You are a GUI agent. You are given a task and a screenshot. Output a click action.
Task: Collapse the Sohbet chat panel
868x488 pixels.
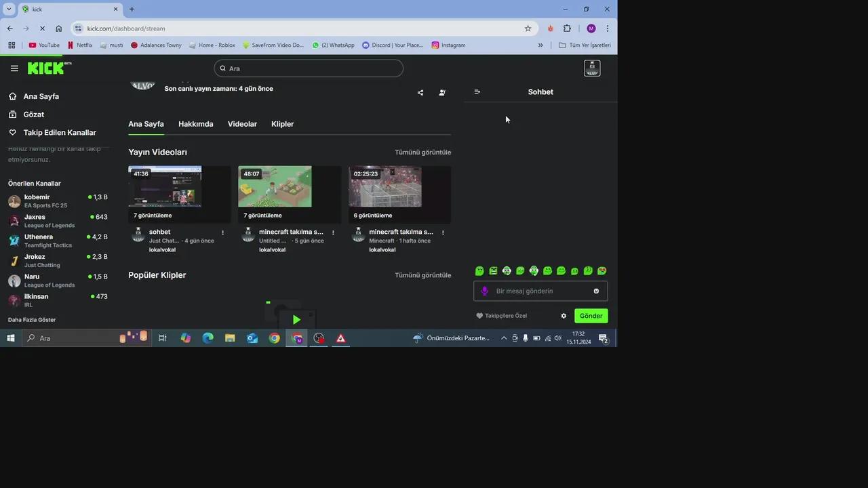pyautogui.click(x=477, y=92)
